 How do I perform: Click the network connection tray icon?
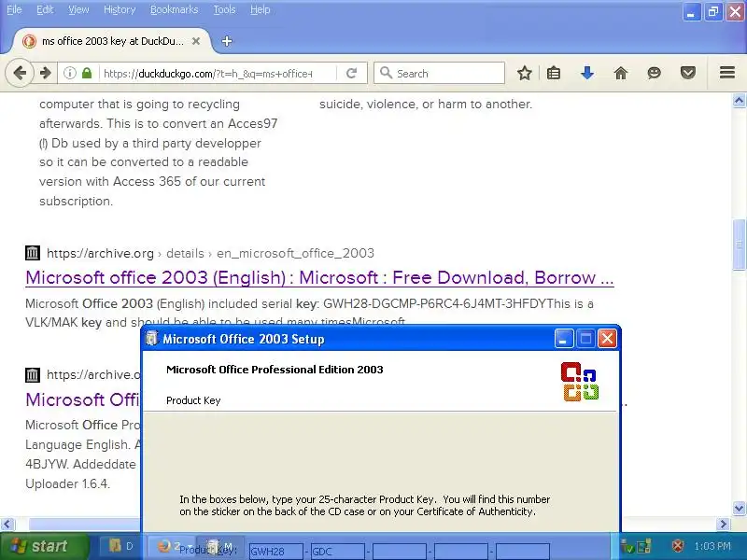coord(644,546)
